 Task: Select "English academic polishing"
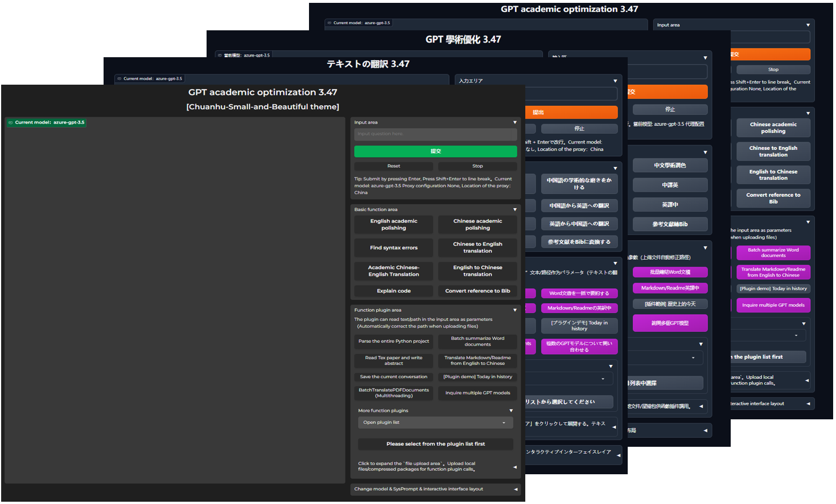(393, 224)
